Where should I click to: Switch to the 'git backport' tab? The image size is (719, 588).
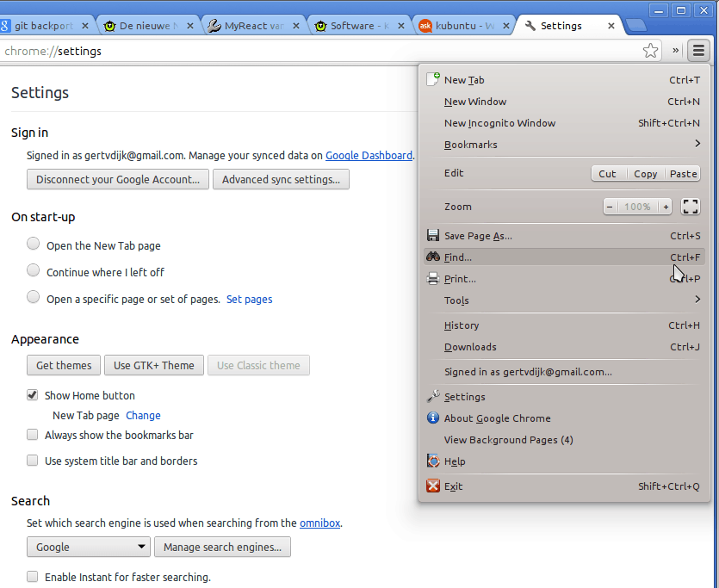(x=44, y=26)
